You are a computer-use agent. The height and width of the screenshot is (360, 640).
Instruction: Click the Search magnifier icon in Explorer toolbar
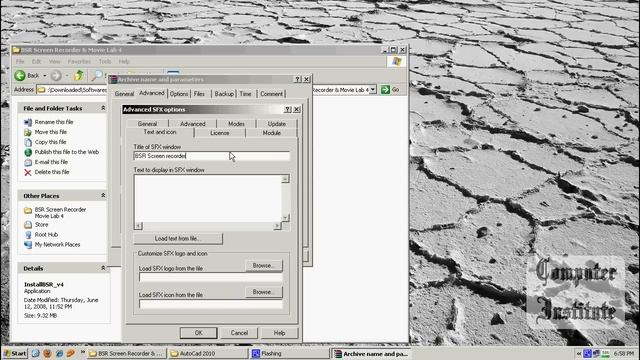[x=97, y=75]
